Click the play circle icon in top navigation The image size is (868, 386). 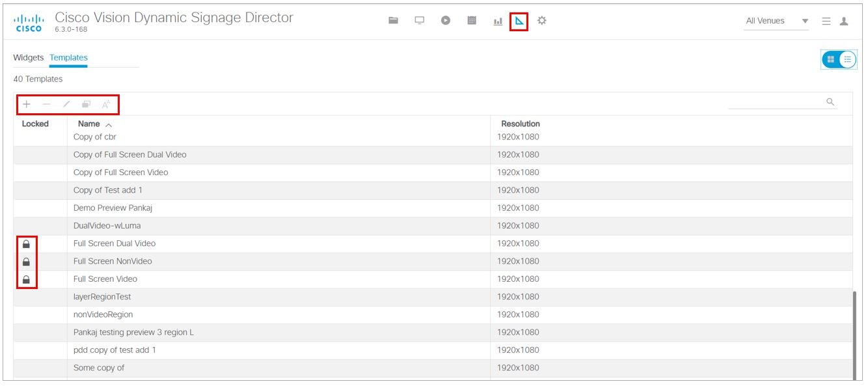(446, 21)
